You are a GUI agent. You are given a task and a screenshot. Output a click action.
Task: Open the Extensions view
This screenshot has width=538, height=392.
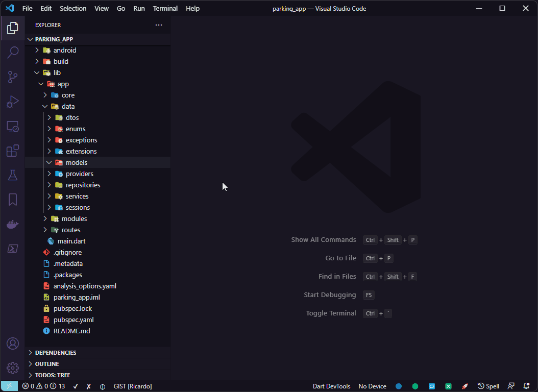(13, 151)
